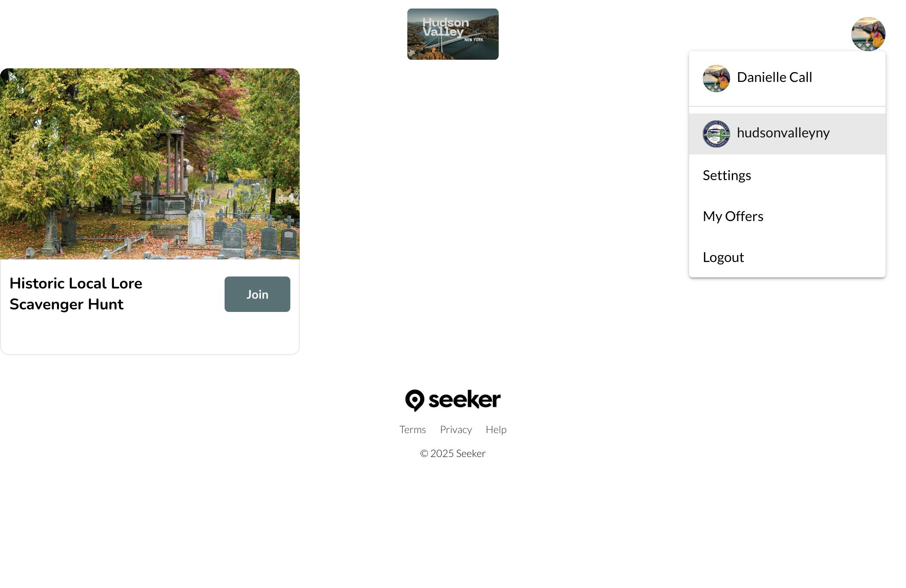Click the Historic Local Lore Scavenger Hunt title

click(x=76, y=294)
